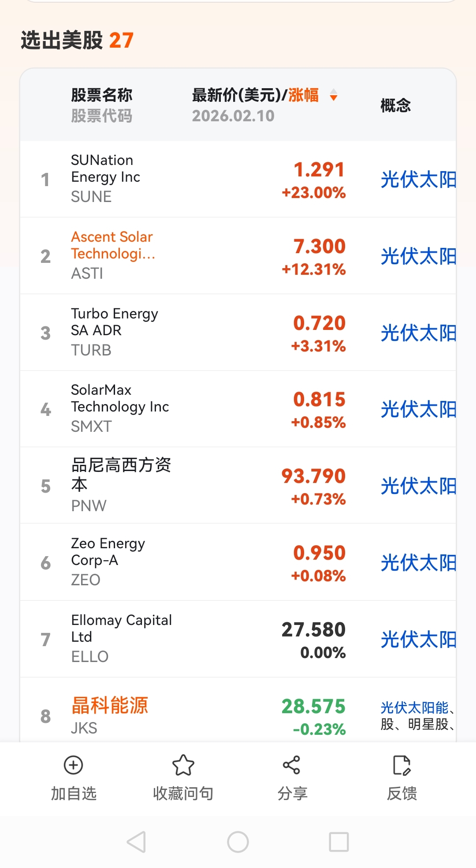476x868 pixels.
Task: Select Turbo Energy SA ADR row
Action: 115,332
